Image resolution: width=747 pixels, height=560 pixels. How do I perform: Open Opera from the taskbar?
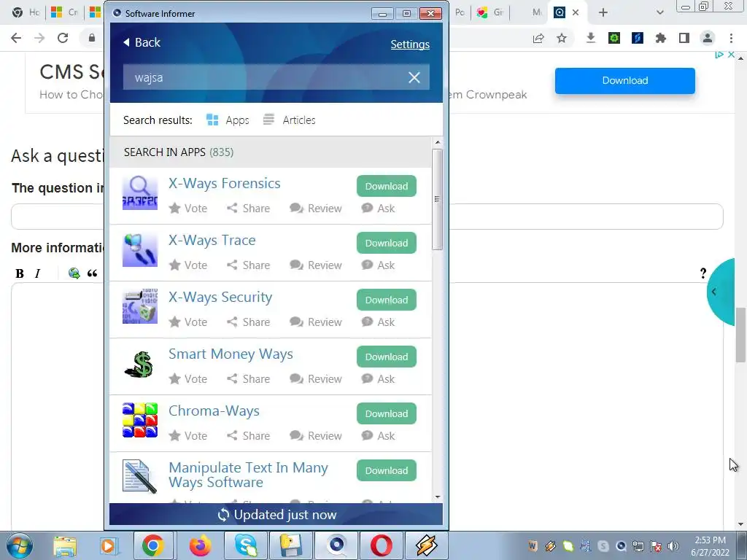click(x=382, y=545)
